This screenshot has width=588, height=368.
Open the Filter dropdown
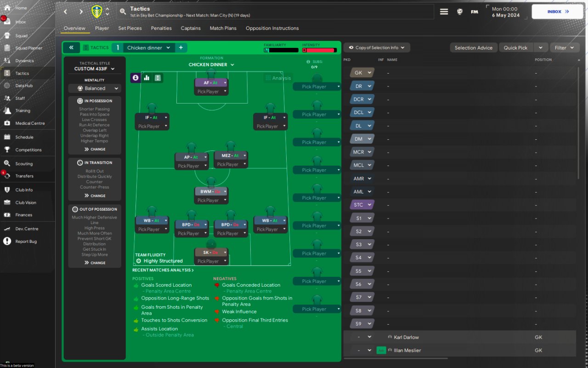(x=564, y=47)
